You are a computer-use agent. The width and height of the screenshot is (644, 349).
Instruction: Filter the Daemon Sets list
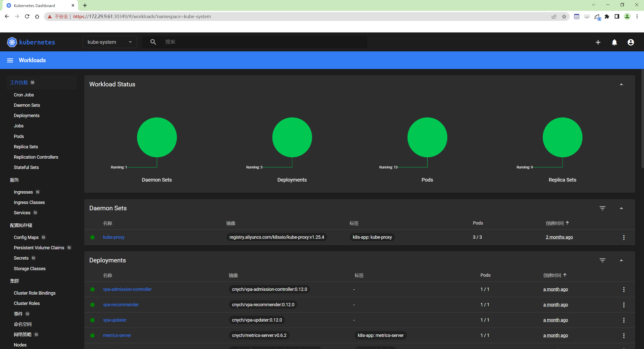[602, 208]
